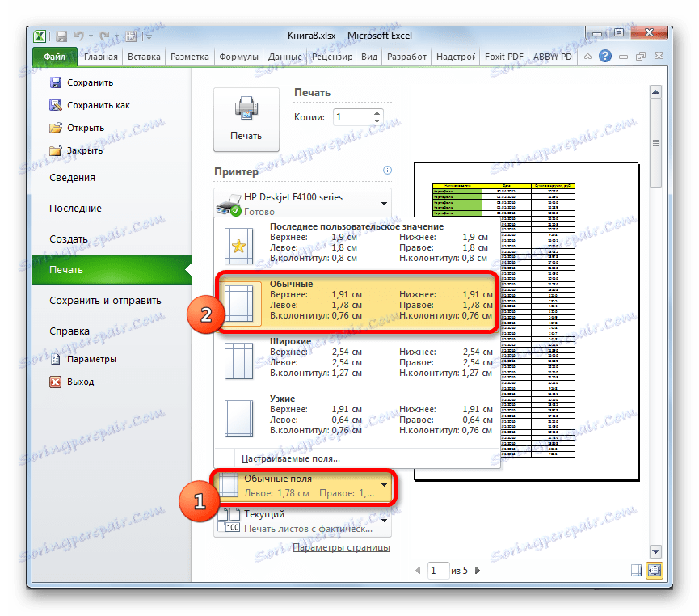Click the current page number field

(438, 570)
